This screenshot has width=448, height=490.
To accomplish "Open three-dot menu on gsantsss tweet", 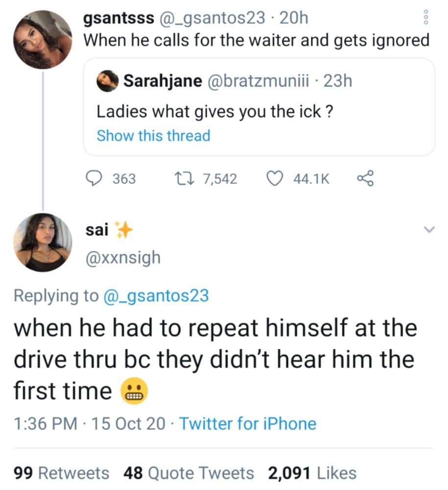I will pos(426,17).
